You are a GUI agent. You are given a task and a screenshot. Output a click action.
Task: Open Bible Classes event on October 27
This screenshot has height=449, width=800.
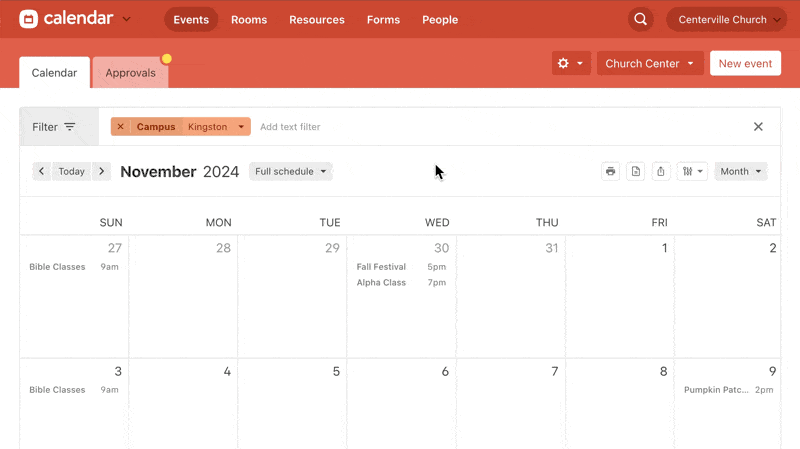(74, 267)
